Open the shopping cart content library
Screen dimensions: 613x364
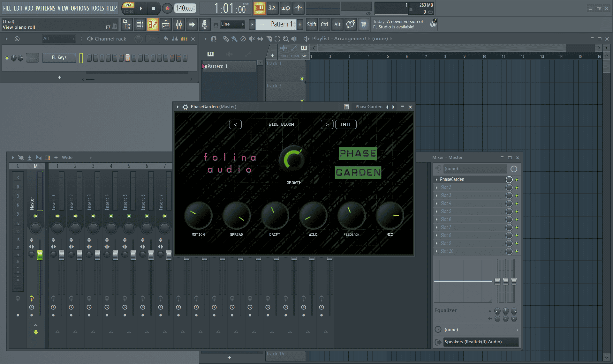pyautogui.click(x=363, y=24)
